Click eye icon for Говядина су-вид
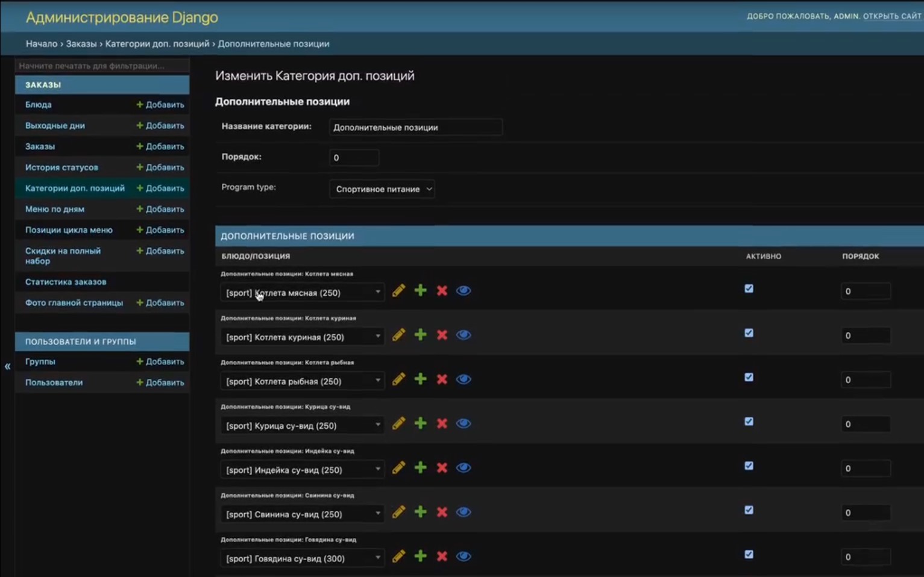Screen dimensions: 924x577 (x=464, y=557)
